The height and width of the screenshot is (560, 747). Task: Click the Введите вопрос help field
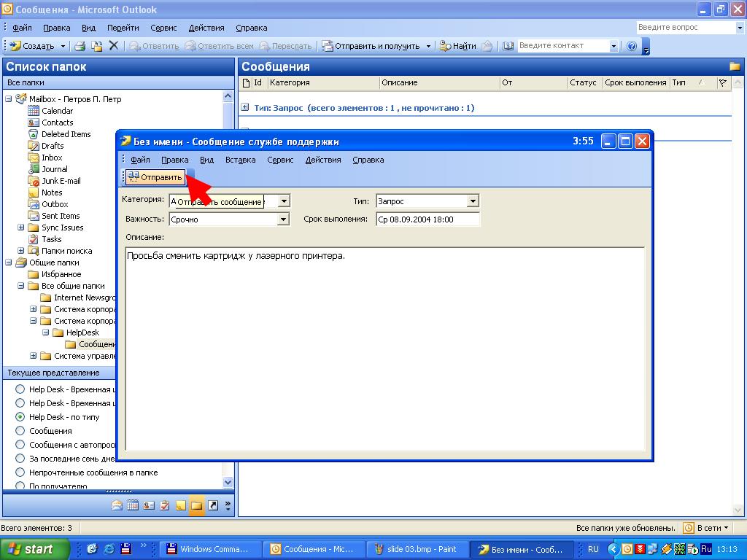686,28
